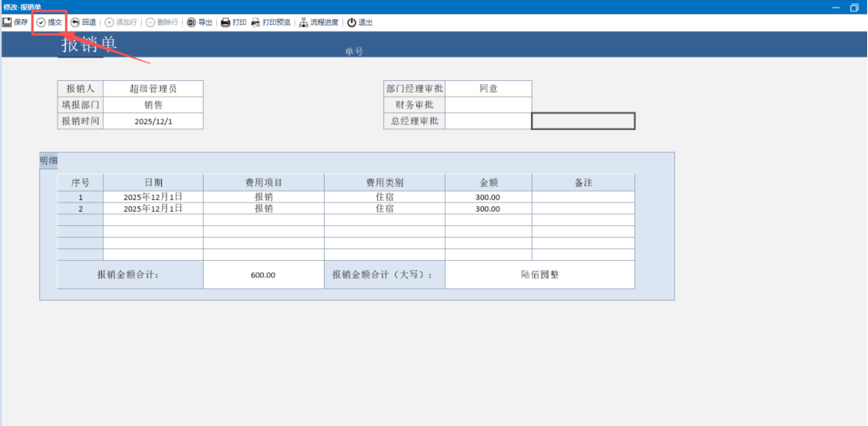The image size is (868, 426).
Task: Select the 报销金额合计 total cell 600.00
Action: 263,275
